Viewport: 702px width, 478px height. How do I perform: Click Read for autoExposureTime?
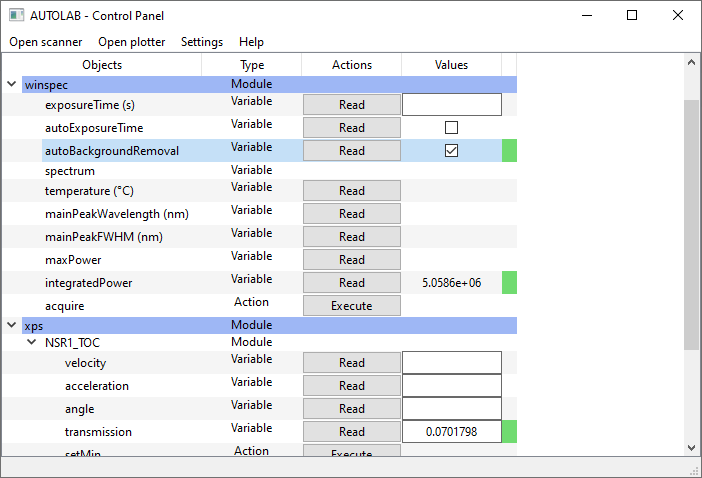click(352, 128)
